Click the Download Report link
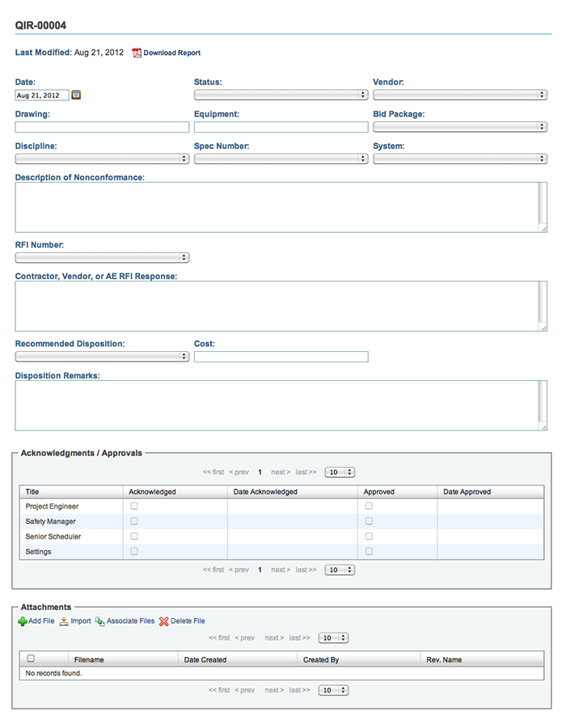Screen dimensions: 566x728 171,53
